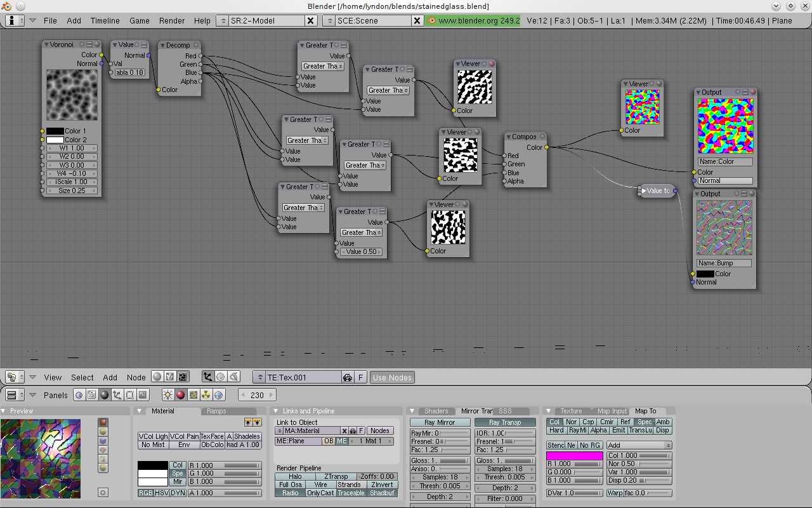Click the Nodes button in Links and Pipeline
The image size is (812, 508).
tap(379, 430)
